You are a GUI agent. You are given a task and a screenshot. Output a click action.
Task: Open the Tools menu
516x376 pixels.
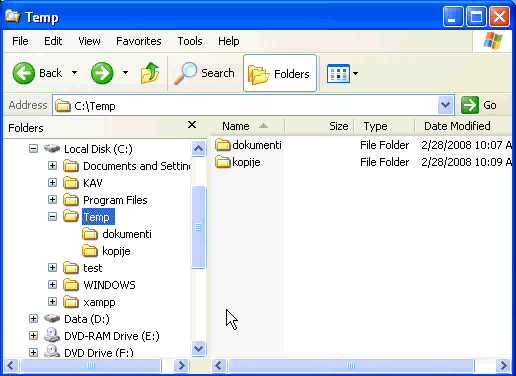click(x=190, y=41)
